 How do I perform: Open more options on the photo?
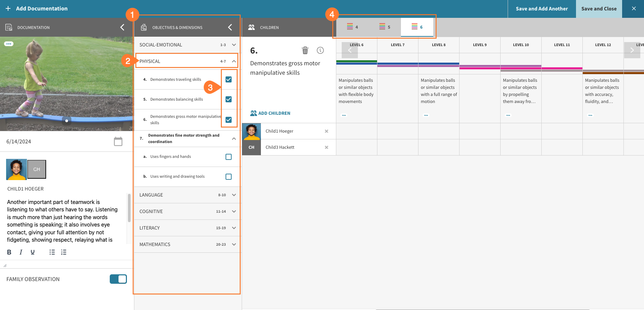point(9,44)
